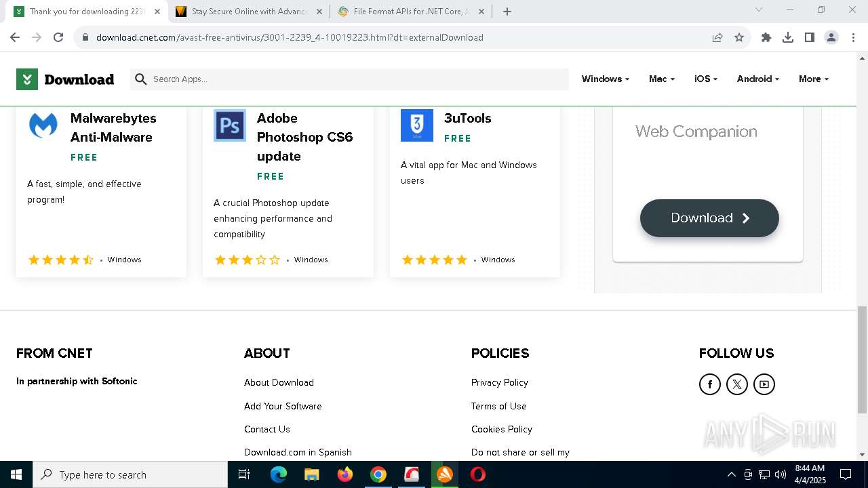This screenshot has height=488, width=868.
Task: Open Malwarebytes Anti-Malware title link
Action: (x=113, y=127)
